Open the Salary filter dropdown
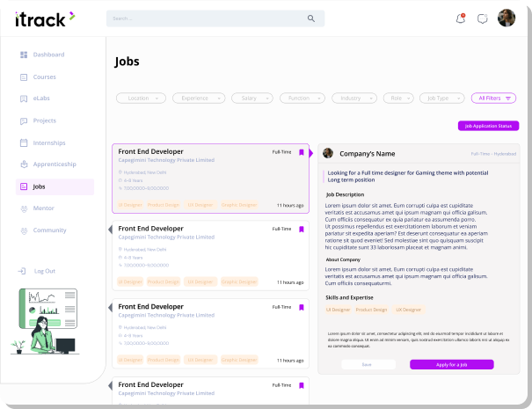532x409 pixels. click(x=252, y=99)
